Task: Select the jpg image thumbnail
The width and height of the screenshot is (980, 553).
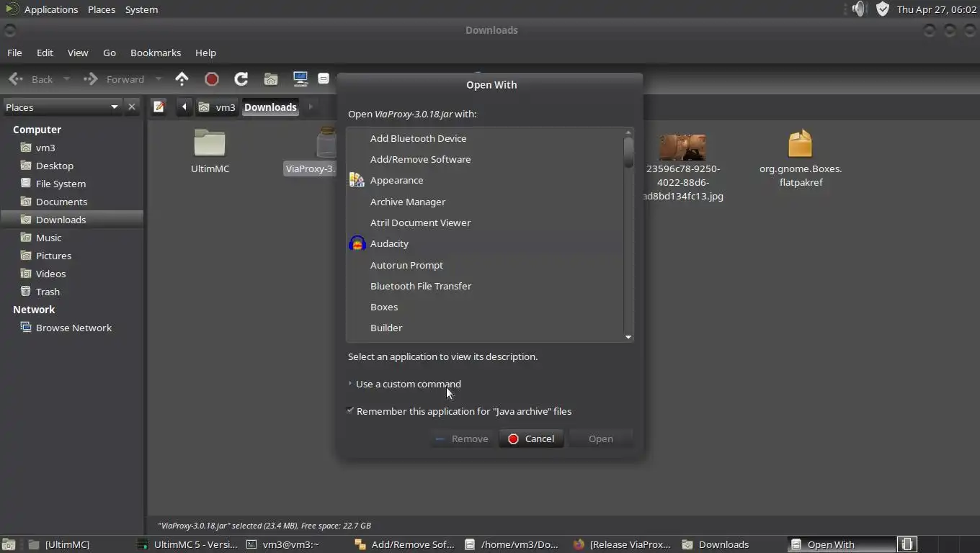Action: tap(682, 147)
